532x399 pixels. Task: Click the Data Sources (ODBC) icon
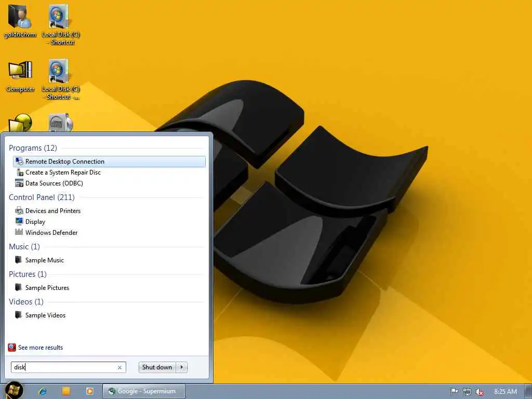point(19,183)
